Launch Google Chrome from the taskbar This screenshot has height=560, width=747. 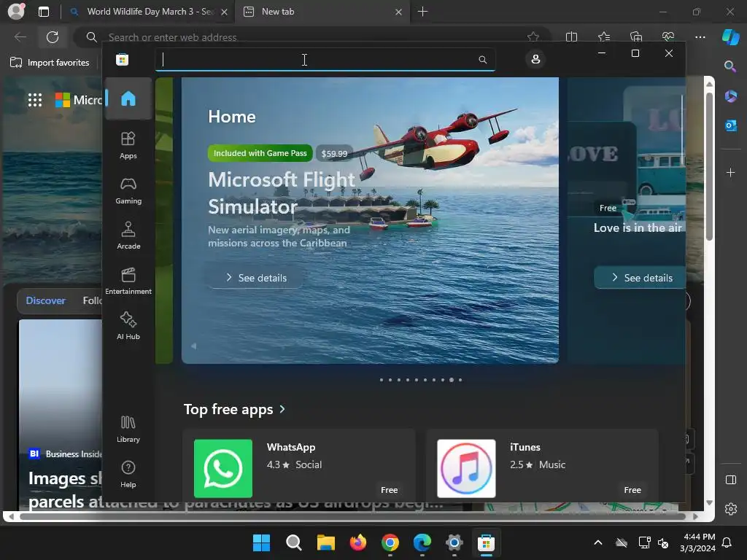(390, 542)
